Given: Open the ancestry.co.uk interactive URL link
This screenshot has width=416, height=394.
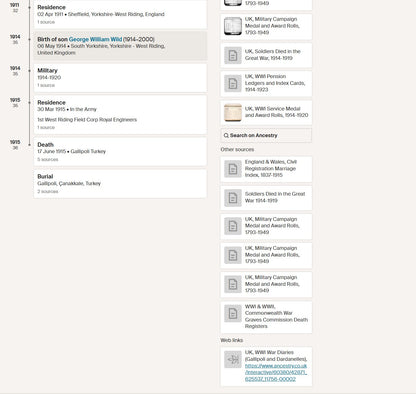Looking at the screenshot, I should point(276,372).
